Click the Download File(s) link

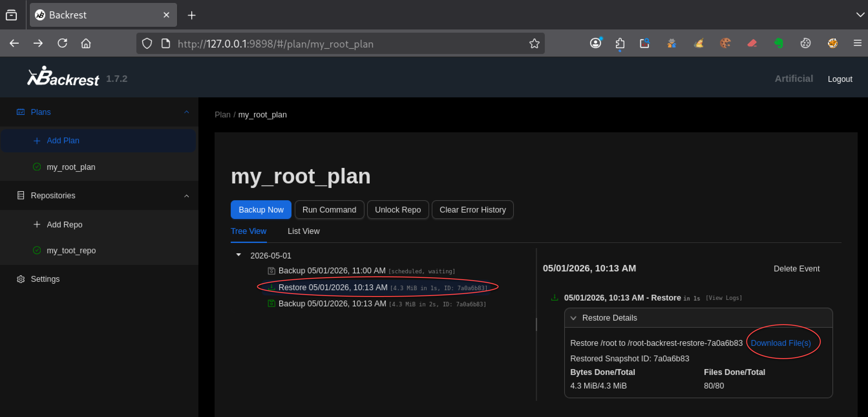(x=781, y=343)
